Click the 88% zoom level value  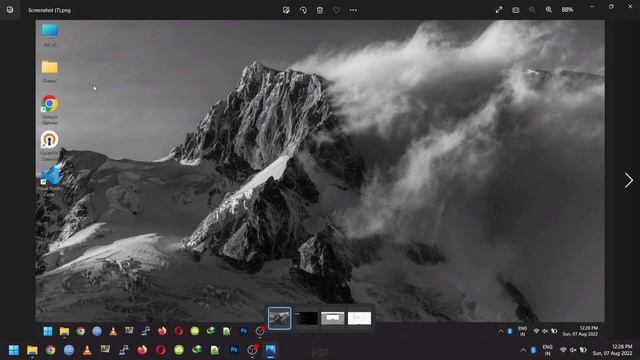[x=567, y=10]
